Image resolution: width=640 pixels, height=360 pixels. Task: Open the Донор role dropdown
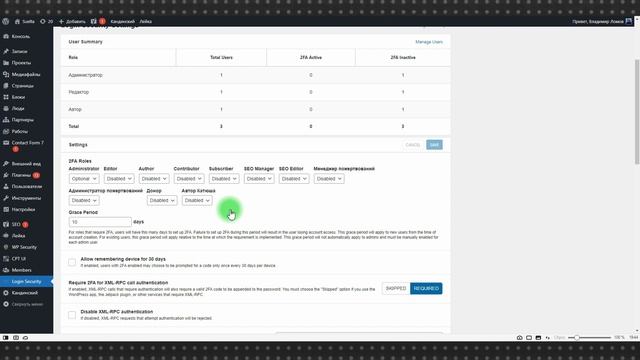click(162, 200)
